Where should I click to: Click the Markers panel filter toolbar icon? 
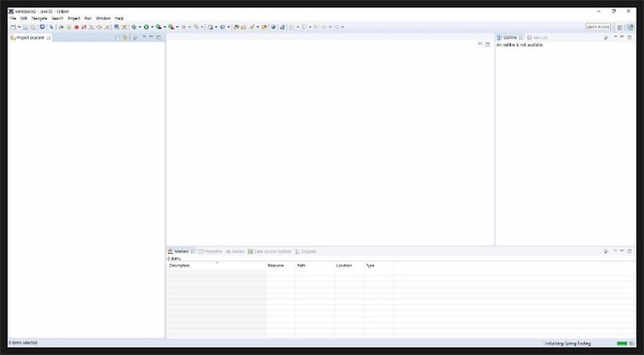(606, 251)
